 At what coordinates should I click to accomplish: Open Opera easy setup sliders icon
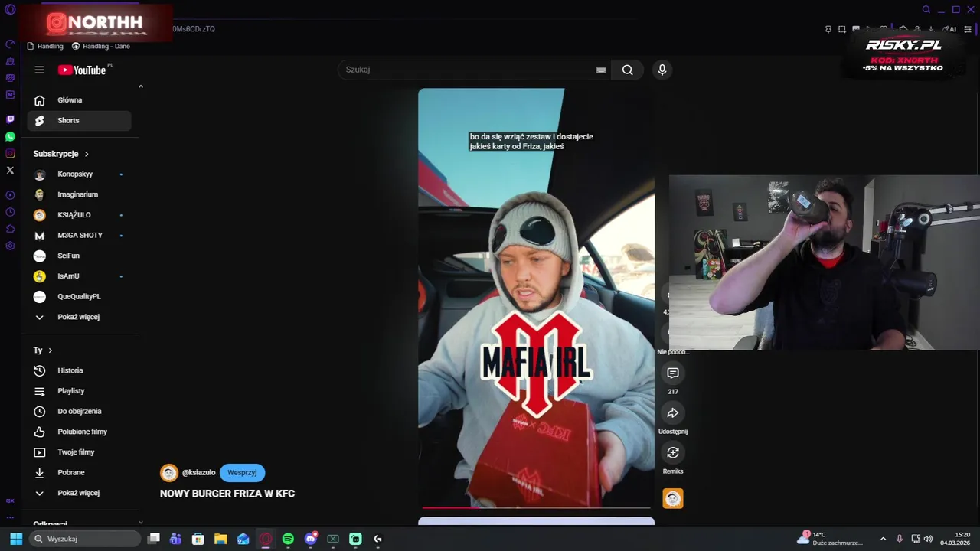click(x=967, y=29)
